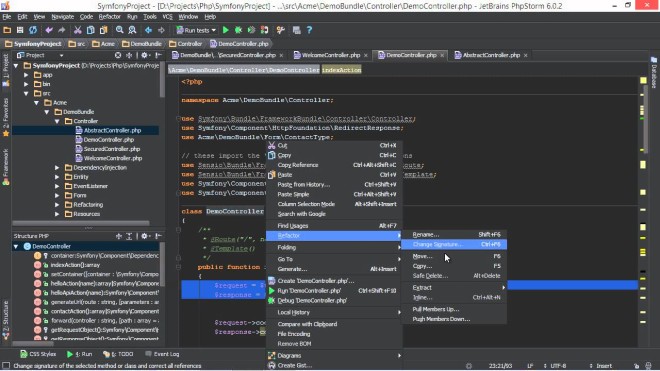Click the Paste toolbar icon

tap(103, 30)
